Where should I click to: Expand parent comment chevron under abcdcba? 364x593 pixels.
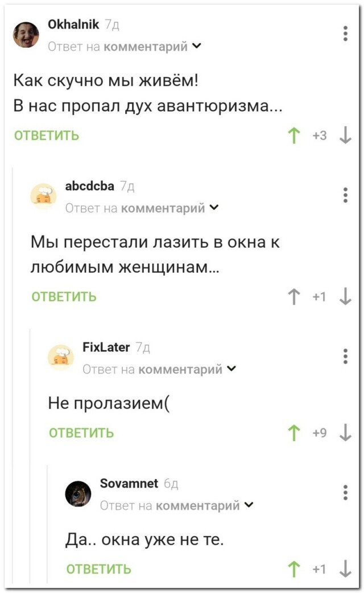[x=214, y=208]
